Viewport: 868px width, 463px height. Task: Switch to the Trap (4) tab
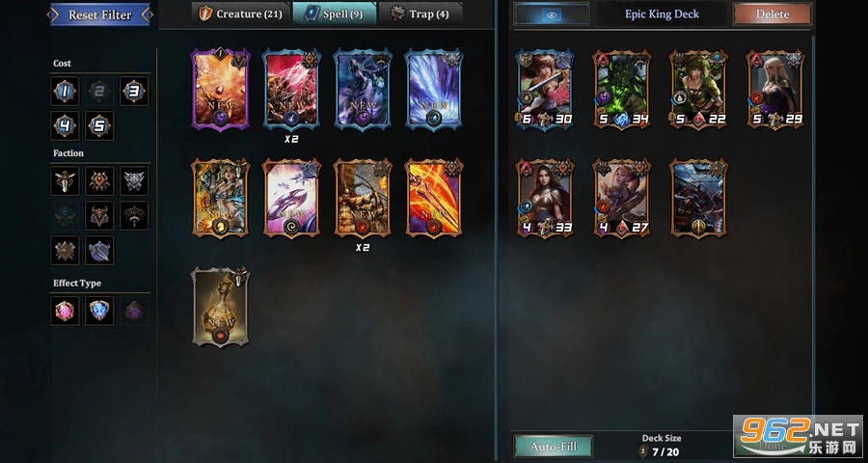coord(420,14)
